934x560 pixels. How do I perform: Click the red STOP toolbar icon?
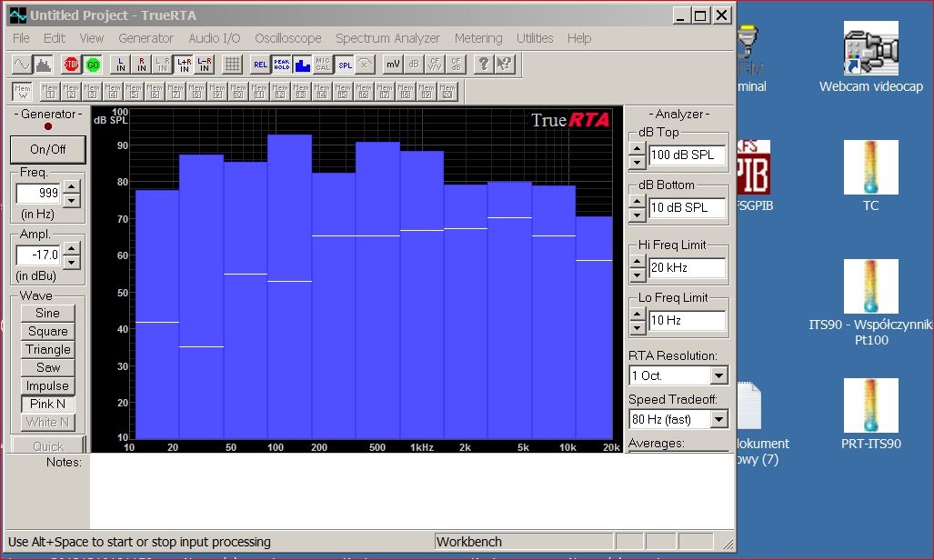click(x=72, y=65)
